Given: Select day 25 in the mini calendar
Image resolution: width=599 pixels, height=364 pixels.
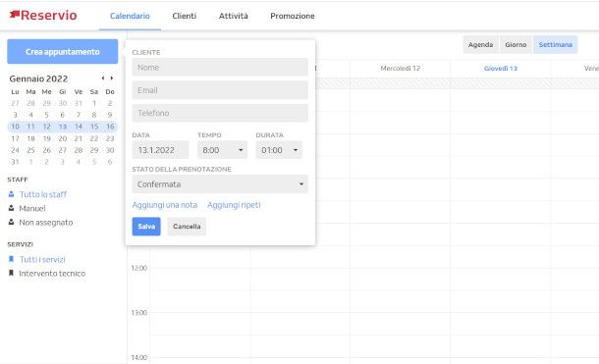Looking at the screenshot, I should pos(31,150).
